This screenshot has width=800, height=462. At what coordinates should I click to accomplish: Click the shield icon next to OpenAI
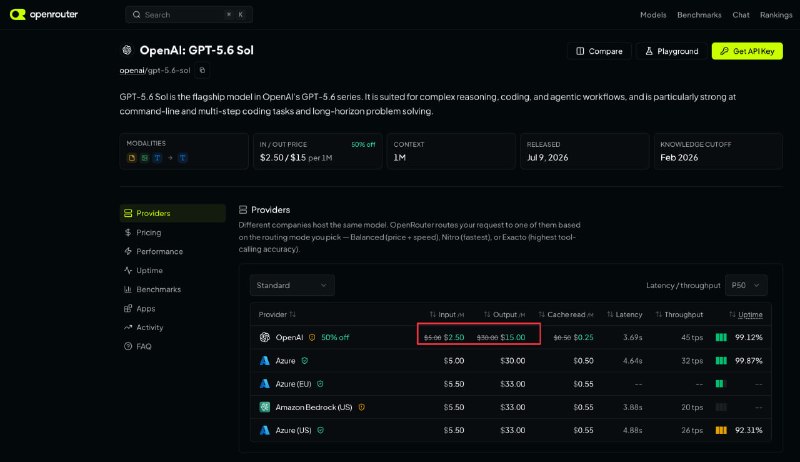tap(312, 338)
